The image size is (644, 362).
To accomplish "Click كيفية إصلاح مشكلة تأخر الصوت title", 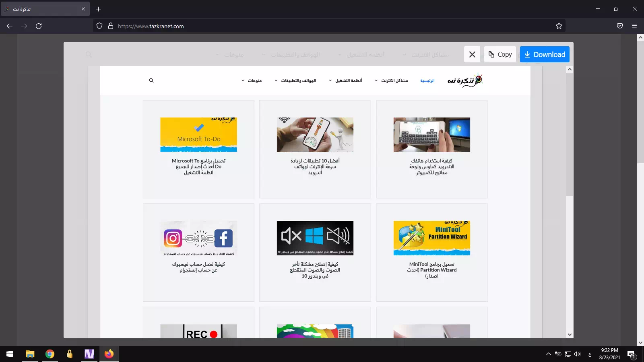I will (315, 270).
